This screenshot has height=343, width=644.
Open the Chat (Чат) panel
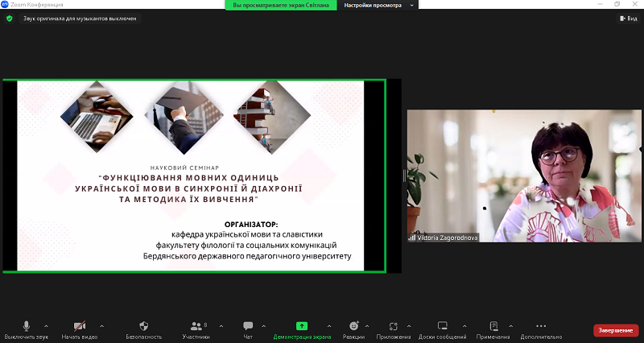point(248,326)
